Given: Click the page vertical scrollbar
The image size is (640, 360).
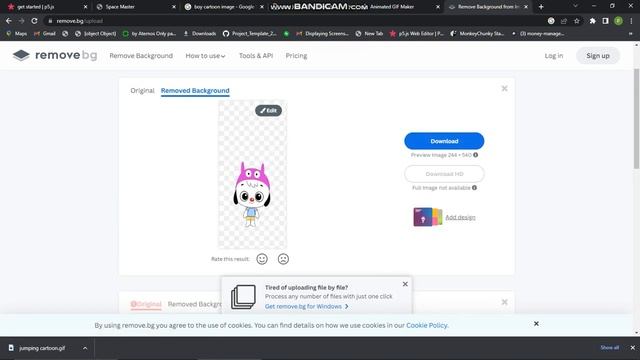Looking at the screenshot, I should [636, 118].
